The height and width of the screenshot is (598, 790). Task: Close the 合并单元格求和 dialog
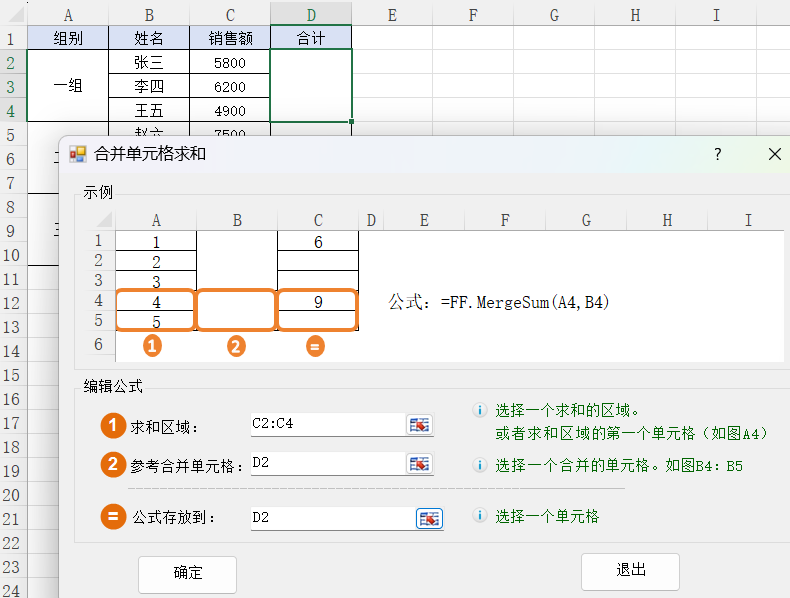(x=774, y=154)
